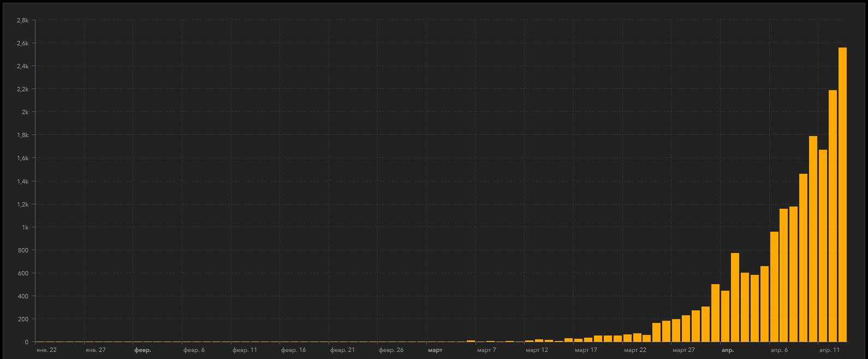This screenshot has width=868, height=359.
Task: Click the 'февр. 26' date label
Action: point(391,350)
